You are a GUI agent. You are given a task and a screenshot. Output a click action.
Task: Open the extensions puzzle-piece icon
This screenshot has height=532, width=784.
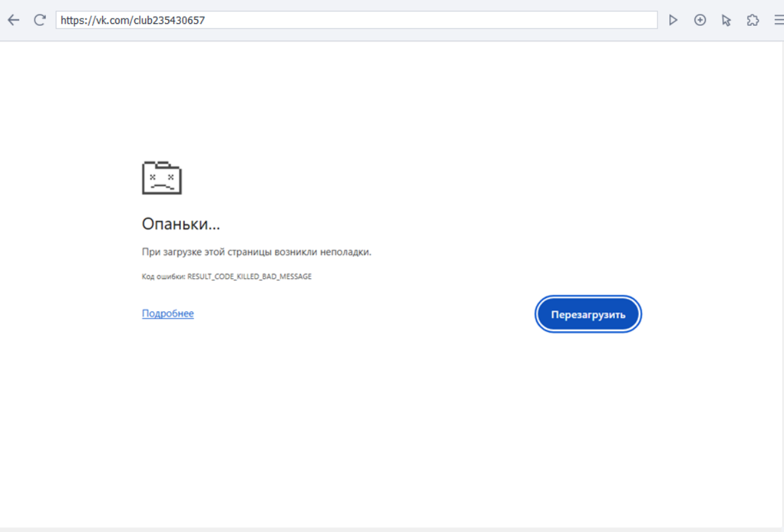(752, 20)
